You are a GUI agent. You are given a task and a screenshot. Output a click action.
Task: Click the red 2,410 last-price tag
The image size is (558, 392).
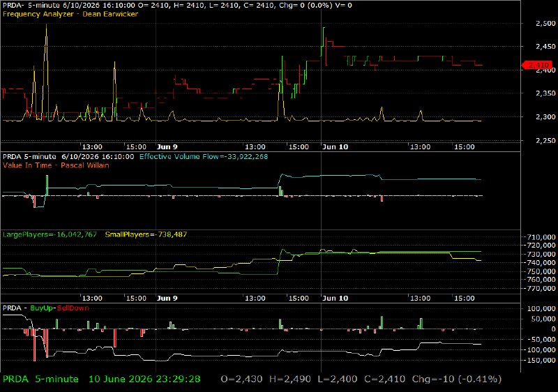537,65
